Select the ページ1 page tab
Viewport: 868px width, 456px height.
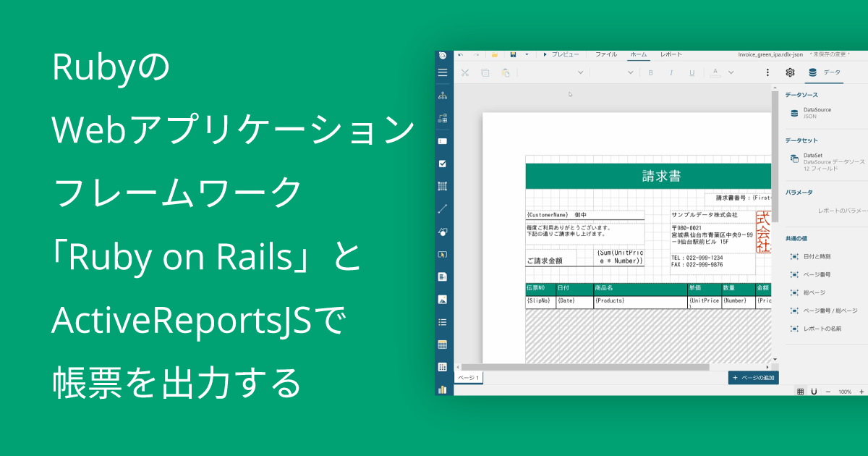click(468, 378)
